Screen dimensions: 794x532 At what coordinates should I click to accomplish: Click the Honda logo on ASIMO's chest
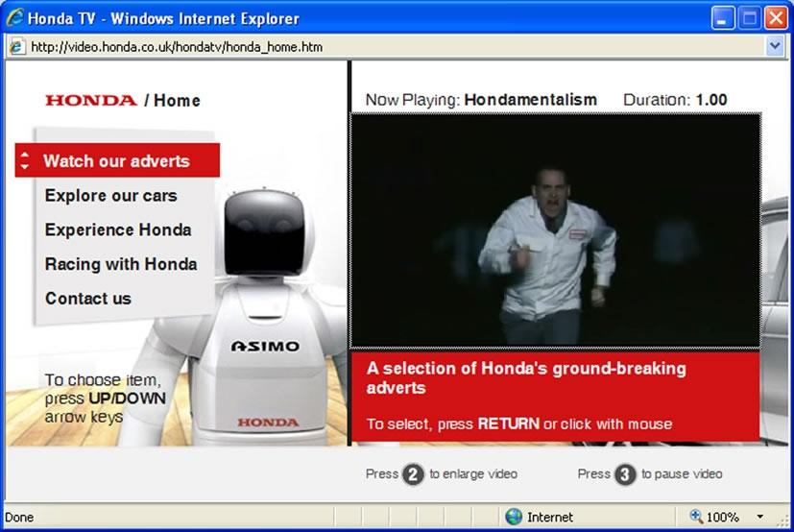[x=268, y=422]
